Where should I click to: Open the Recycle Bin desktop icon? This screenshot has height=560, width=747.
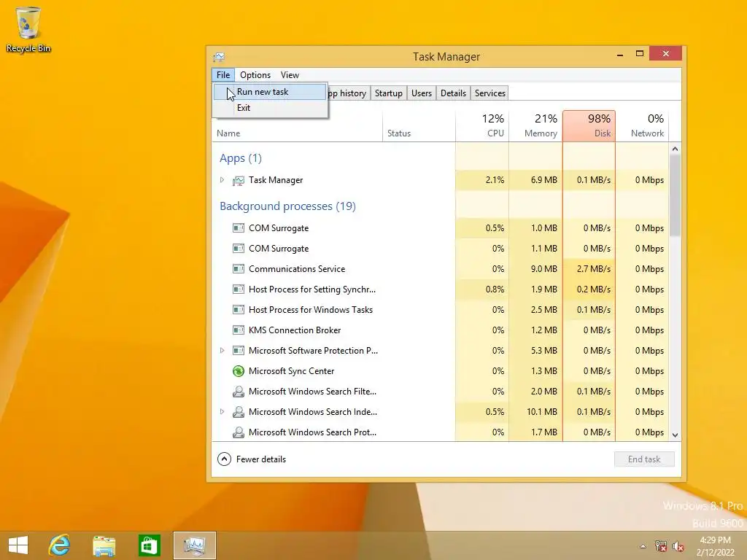28,28
